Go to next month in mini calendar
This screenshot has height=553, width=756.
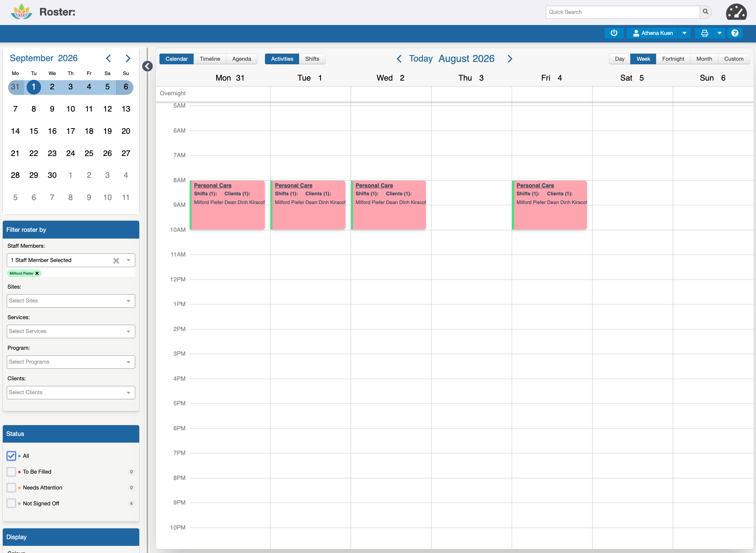point(128,58)
